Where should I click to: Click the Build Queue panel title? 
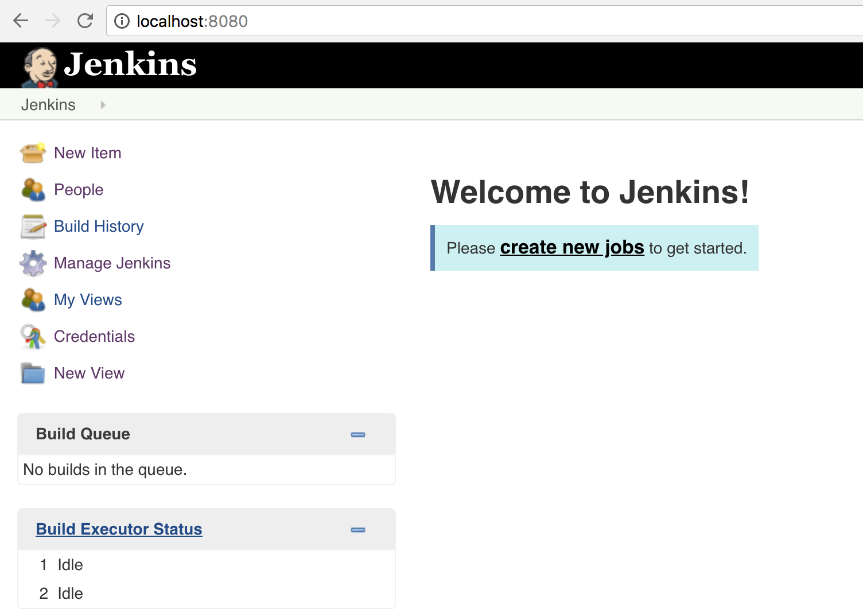pos(83,434)
